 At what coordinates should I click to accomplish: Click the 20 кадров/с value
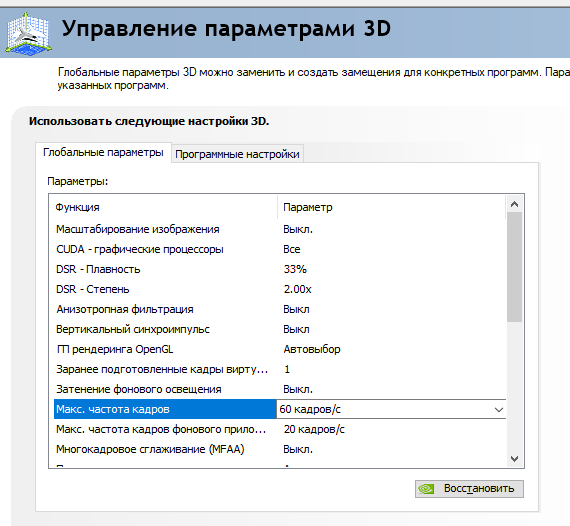point(314,429)
